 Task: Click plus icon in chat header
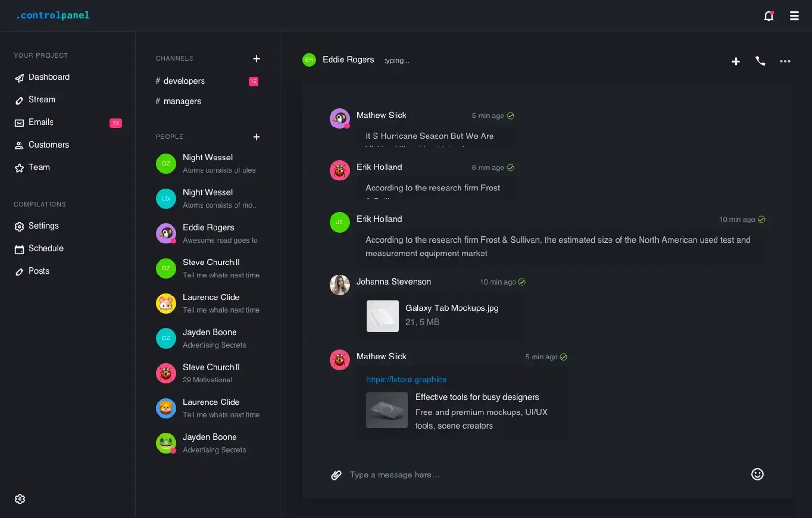(x=736, y=62)
